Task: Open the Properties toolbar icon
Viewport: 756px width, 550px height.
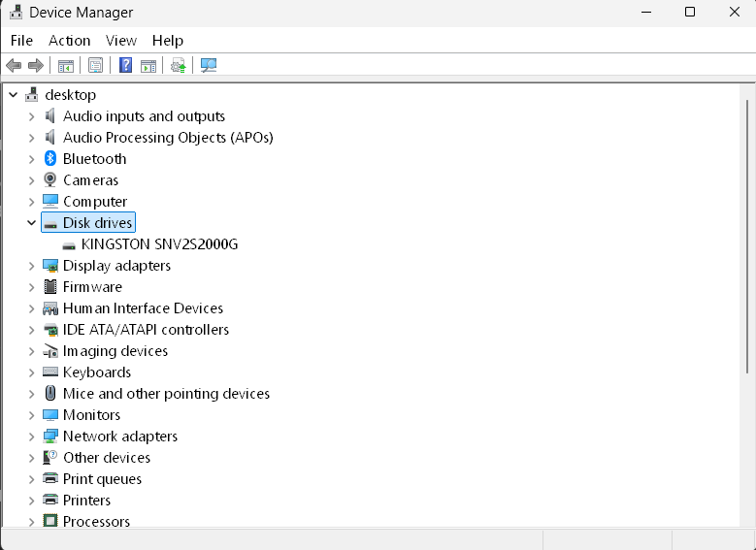Action: point(95,66)
